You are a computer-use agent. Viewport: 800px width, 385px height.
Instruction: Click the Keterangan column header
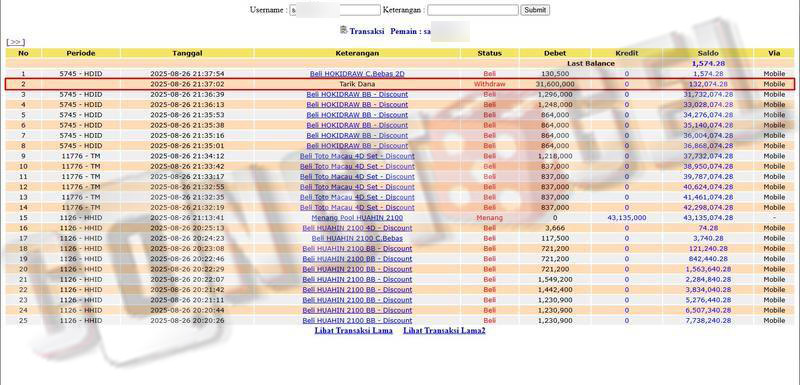357,53
